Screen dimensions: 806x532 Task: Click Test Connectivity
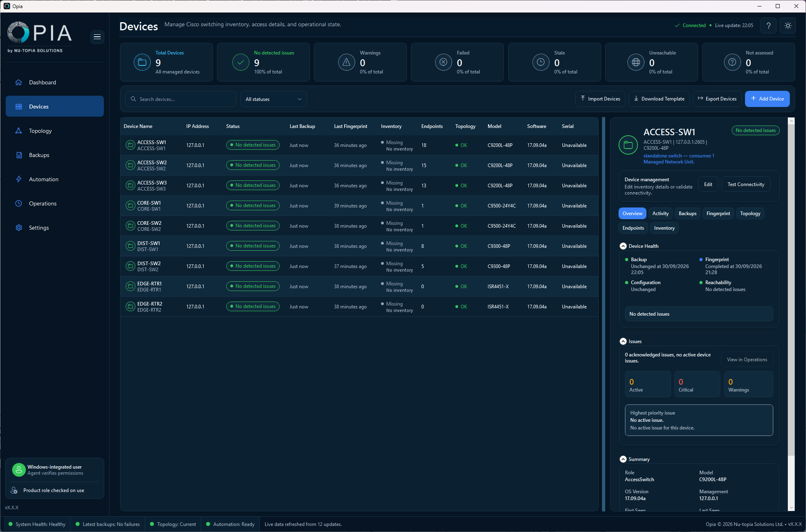click(x=746, y=184)
